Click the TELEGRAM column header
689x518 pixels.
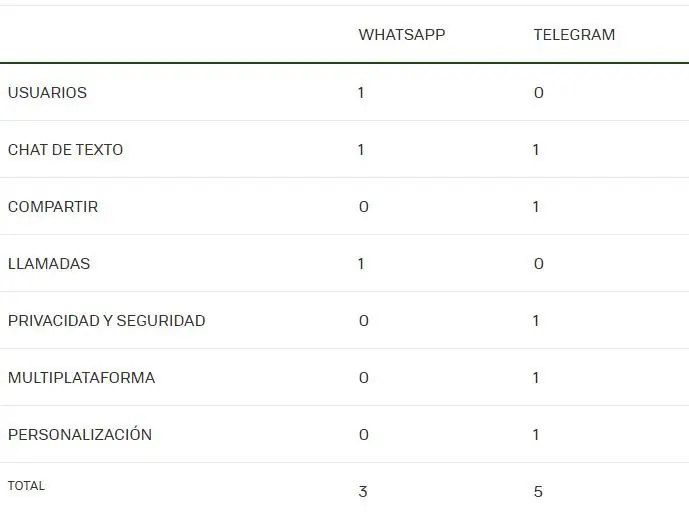click(x=574, y=35)
